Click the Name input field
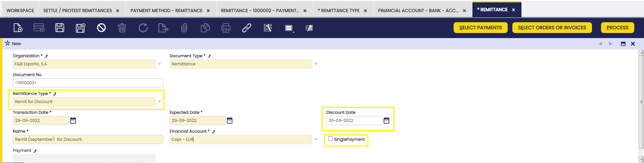The width and height of the screenshot is (644, 163). pos(88,139)
